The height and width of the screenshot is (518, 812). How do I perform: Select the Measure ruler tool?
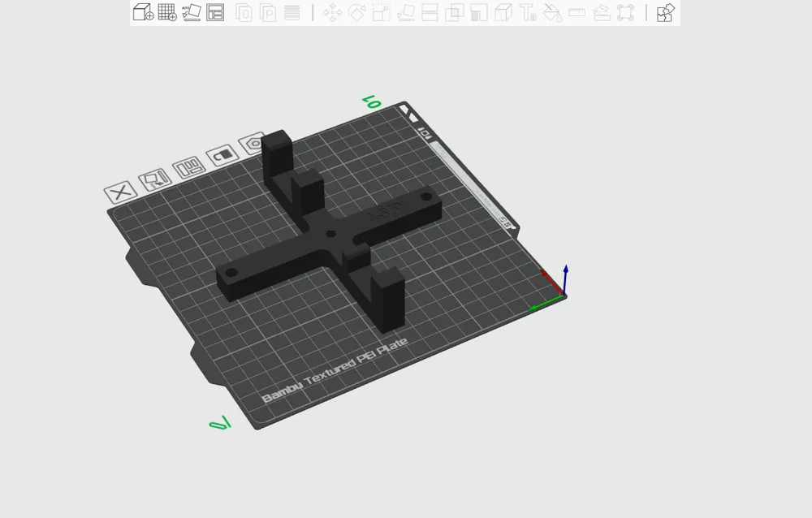coord(577,12)
